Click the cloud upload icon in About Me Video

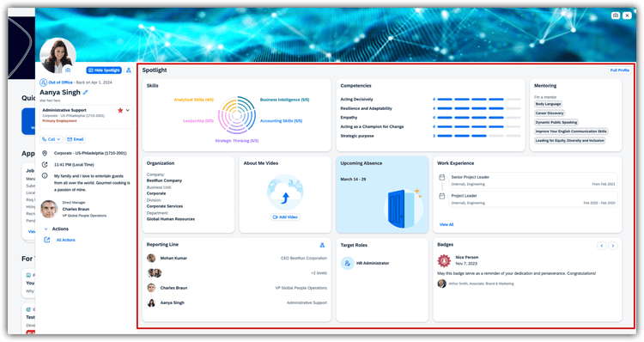click(285, 192)
